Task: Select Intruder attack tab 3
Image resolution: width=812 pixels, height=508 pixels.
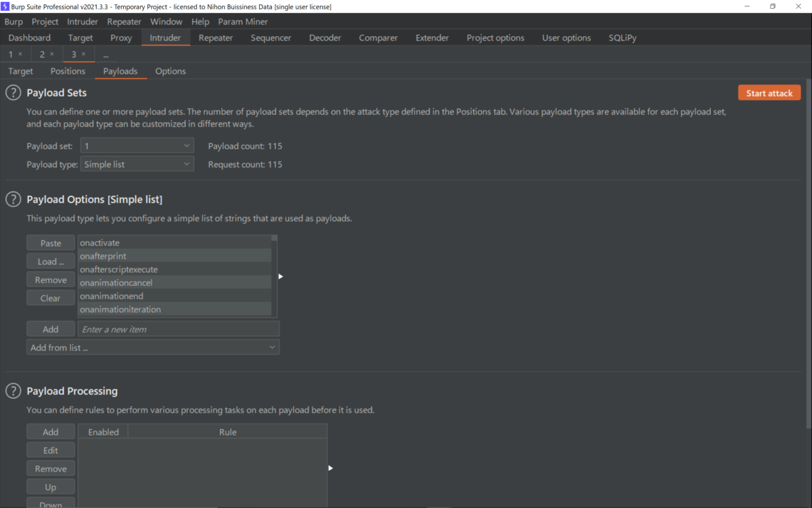Action: tap(74, 54)
